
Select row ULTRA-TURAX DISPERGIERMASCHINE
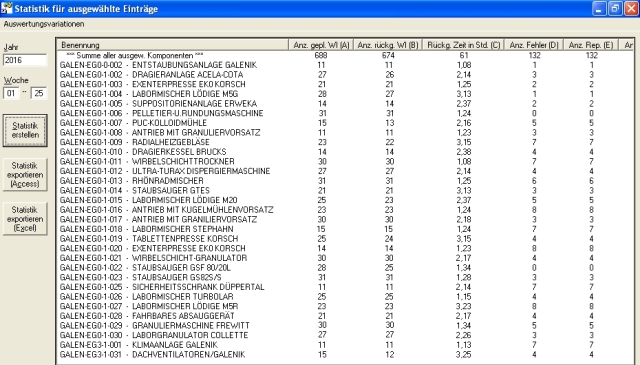click(344, 171)
